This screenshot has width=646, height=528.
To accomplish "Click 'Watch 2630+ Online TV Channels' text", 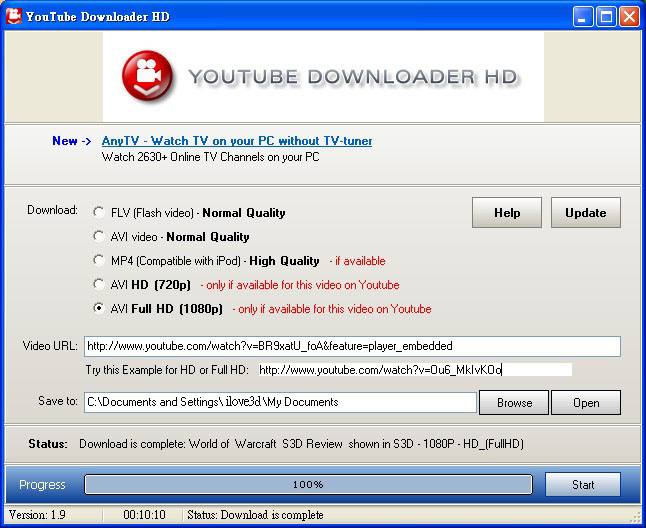I will tap(211, 157).
